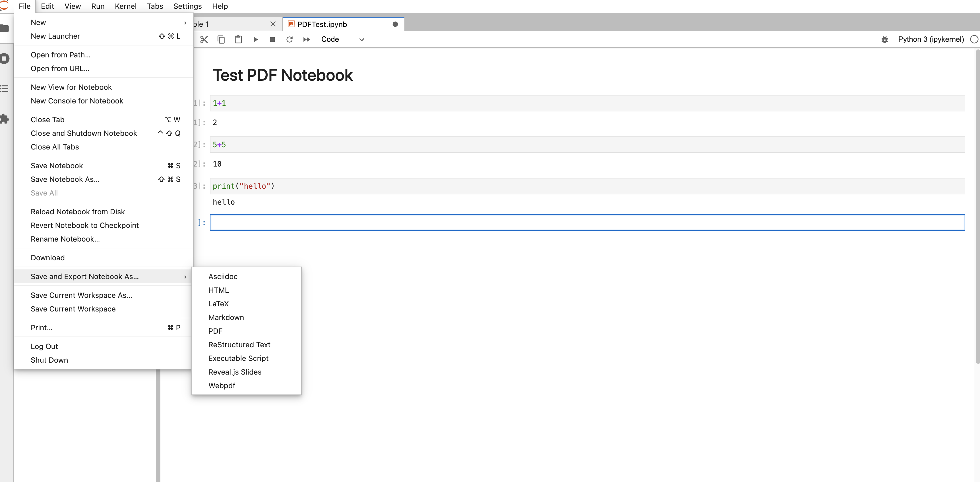Choose Rename Notebook...
Screen dimensions: 980x482
pos(104,239)
